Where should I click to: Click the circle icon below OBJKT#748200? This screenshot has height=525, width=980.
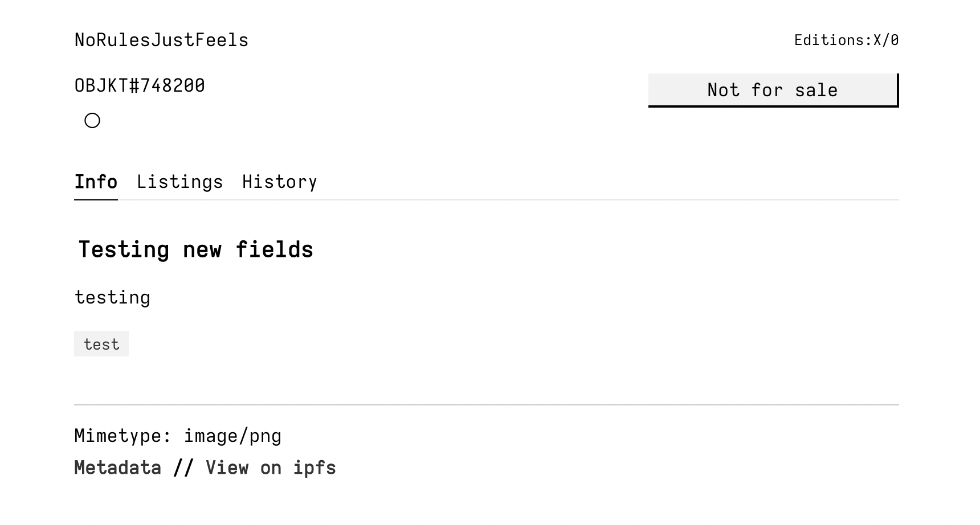click(x=92, y=121)
